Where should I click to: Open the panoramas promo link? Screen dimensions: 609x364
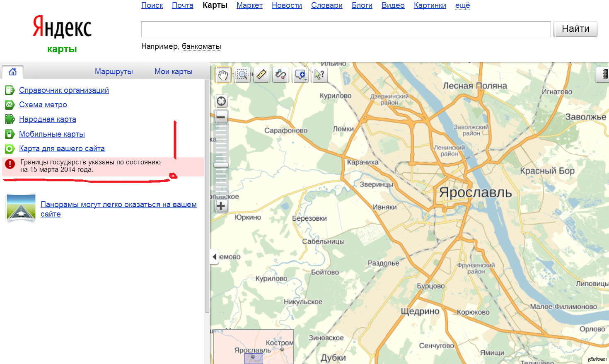(118, 209)
